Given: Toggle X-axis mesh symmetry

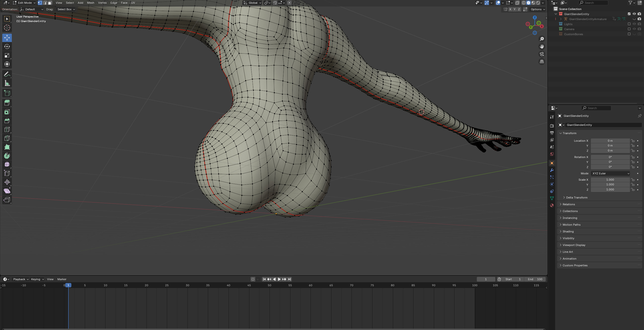Looking at the screenshot, I should (510, 9).
